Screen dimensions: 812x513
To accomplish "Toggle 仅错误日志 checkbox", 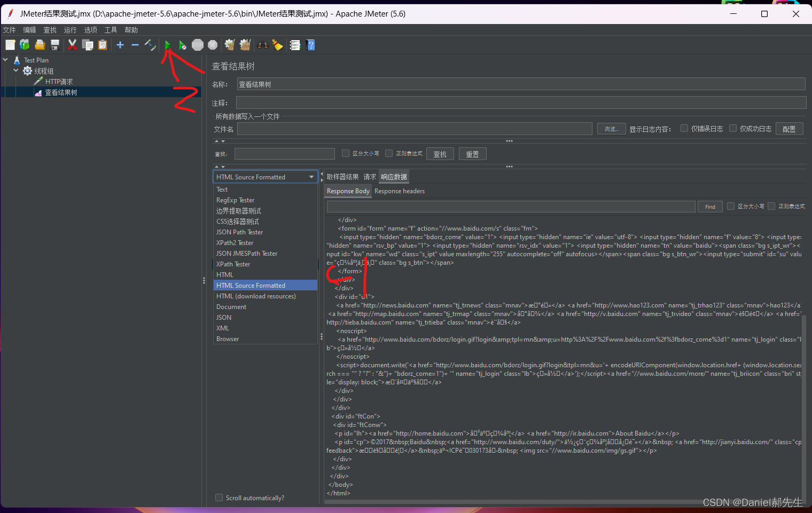I will point(684,128).
